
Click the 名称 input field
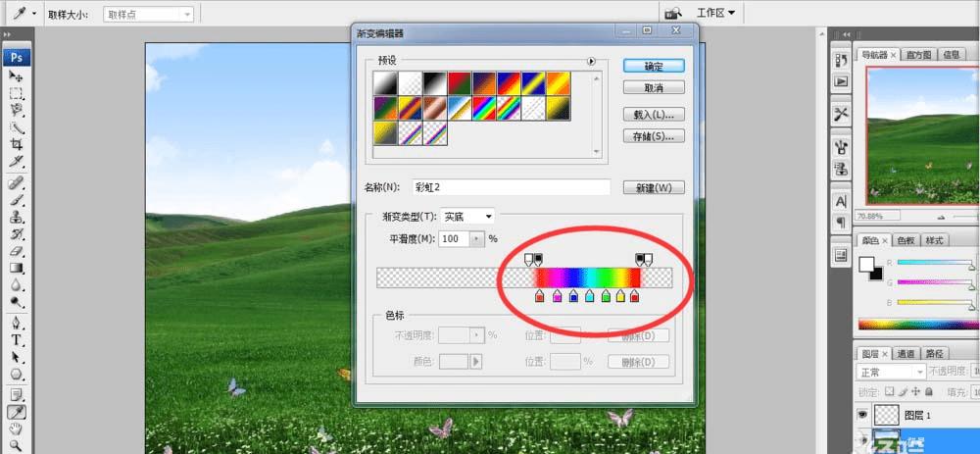coord(512,187)
